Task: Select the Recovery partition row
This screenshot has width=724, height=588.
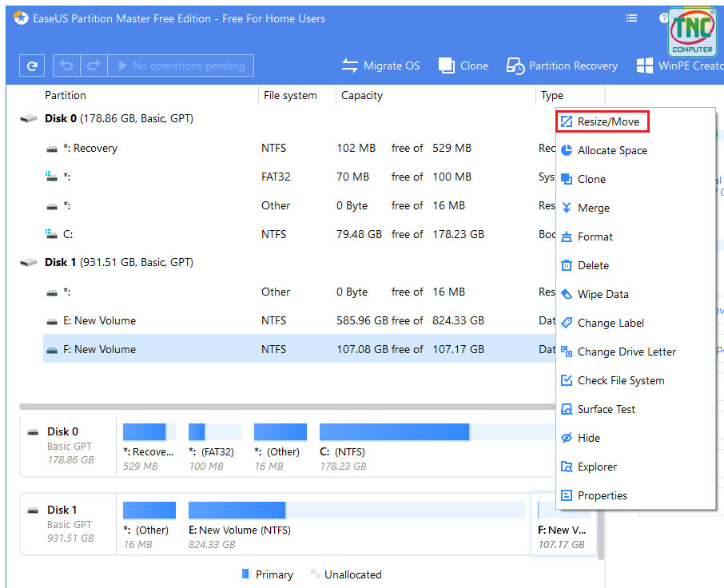Action: (x=299, y=148)
